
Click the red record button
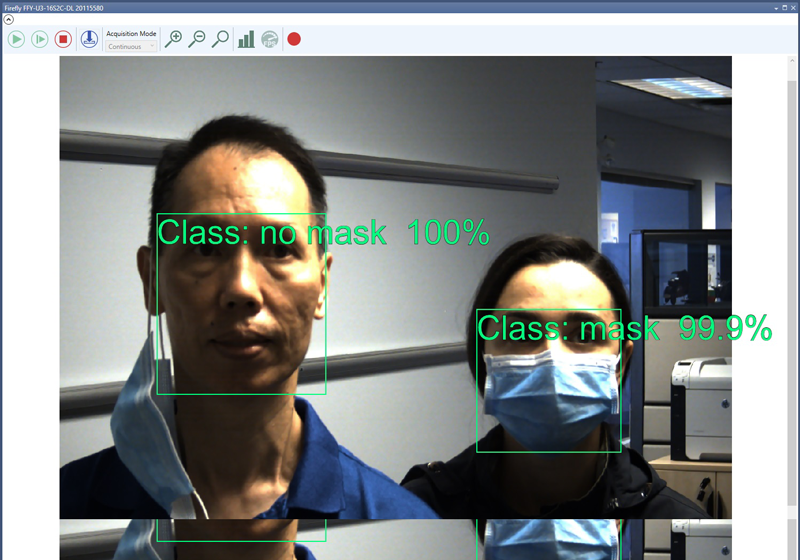pyautogui.click(x=294, y=39)
